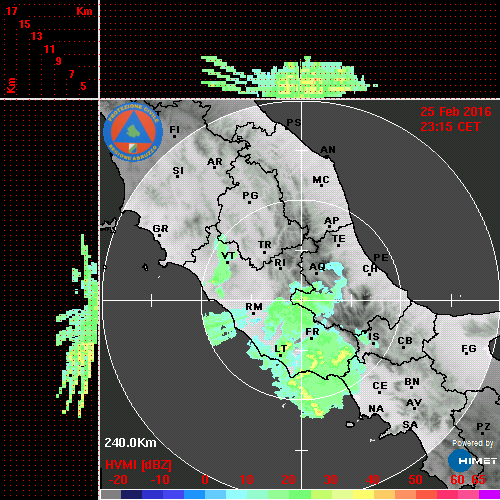500x500 pixels.
Task: Click the 17 Km height scale label
Action: click(11, 11)
